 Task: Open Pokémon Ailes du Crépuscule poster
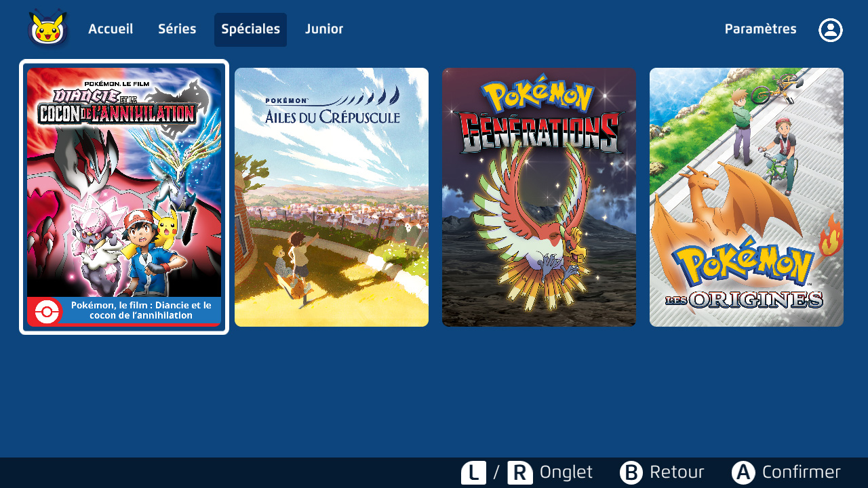[332, 197]
